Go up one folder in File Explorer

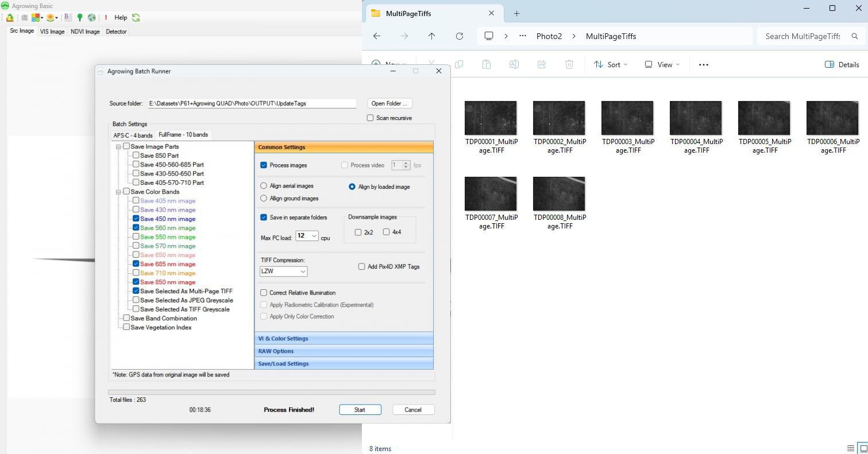[431, 36]
